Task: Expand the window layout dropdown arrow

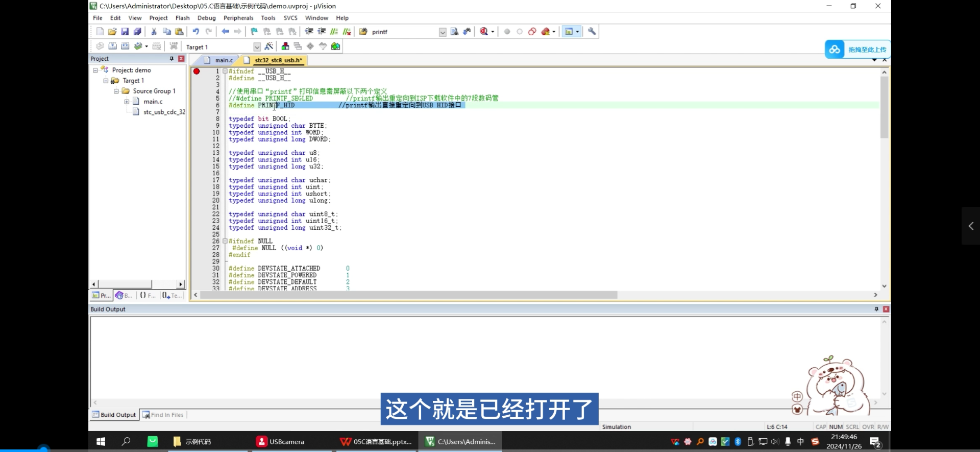Action: [577, 32]
